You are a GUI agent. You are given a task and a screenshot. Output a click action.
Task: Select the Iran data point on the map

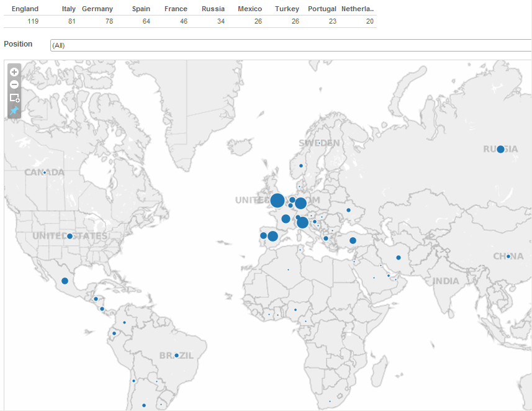[x=399, y=258]
